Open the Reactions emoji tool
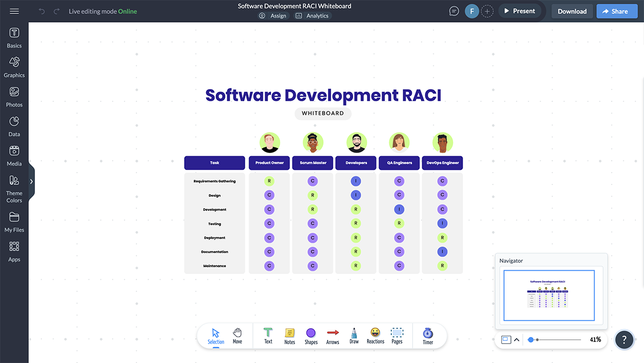This screenshot has height=363, width=644. [376, 336]
